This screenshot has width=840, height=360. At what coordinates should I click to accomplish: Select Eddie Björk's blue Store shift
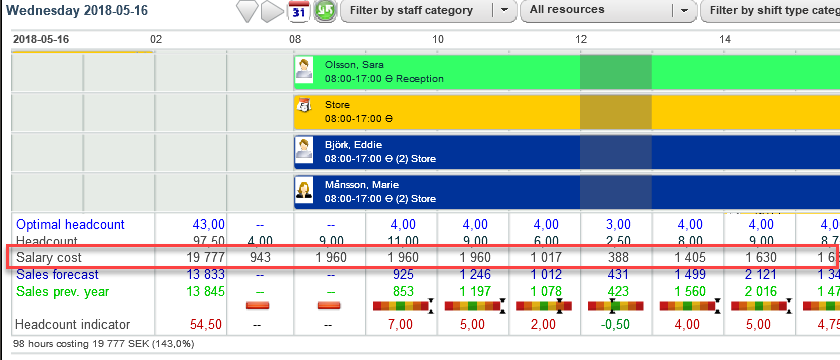567,152
